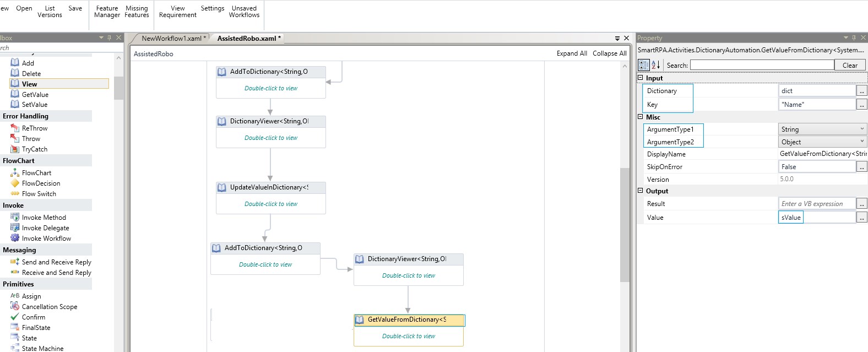Screen dimensions: 868x352
Task: Click the Property Search input field
Action: (x=762, y=65)
